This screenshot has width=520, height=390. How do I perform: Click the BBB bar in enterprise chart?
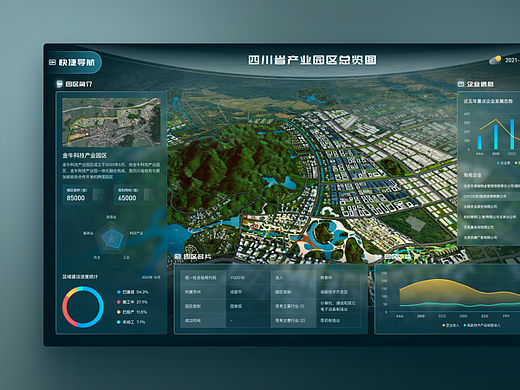(496, 137)
